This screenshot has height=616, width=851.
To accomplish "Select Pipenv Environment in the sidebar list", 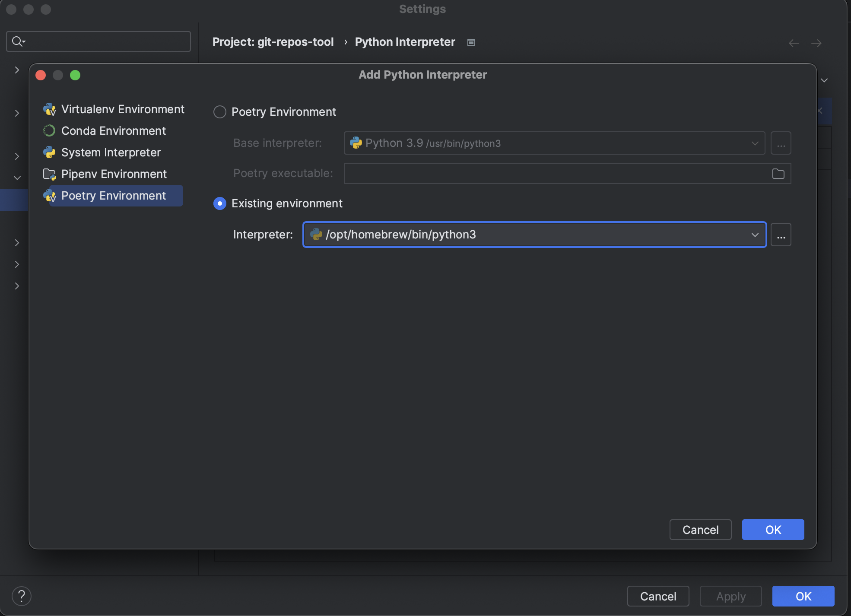I will point(114,174).
